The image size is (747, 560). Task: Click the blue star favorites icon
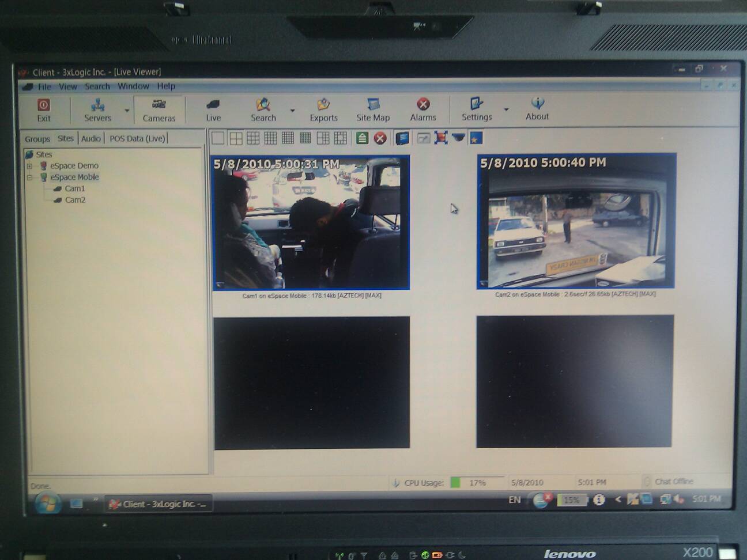click(476, 138)
